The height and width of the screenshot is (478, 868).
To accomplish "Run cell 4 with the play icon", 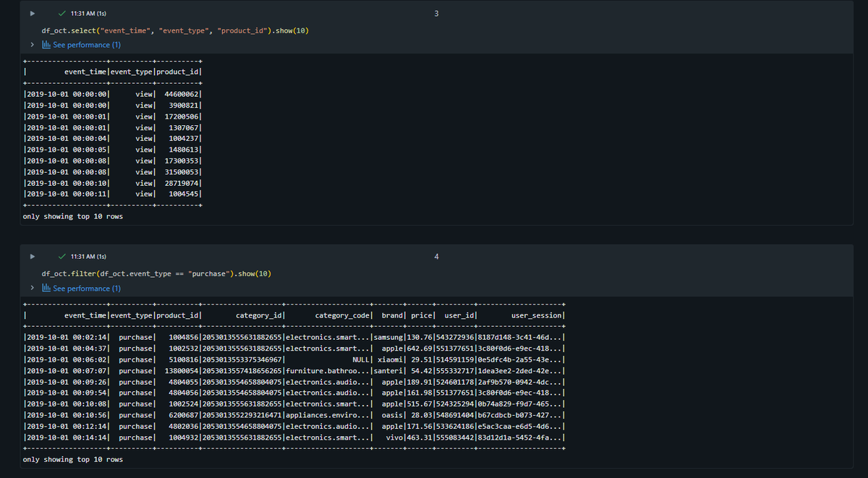I will (32, 257).
